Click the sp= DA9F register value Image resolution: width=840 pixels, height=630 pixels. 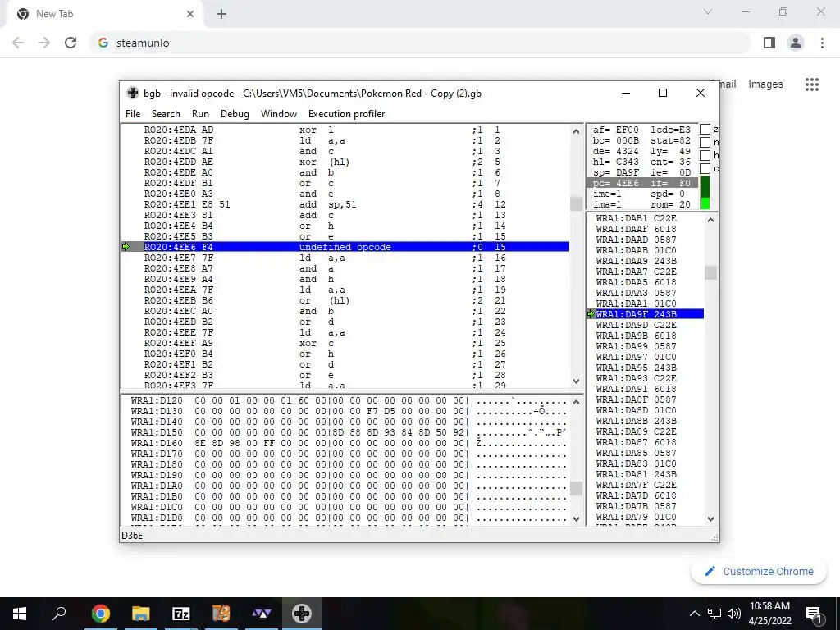point(615,172)
